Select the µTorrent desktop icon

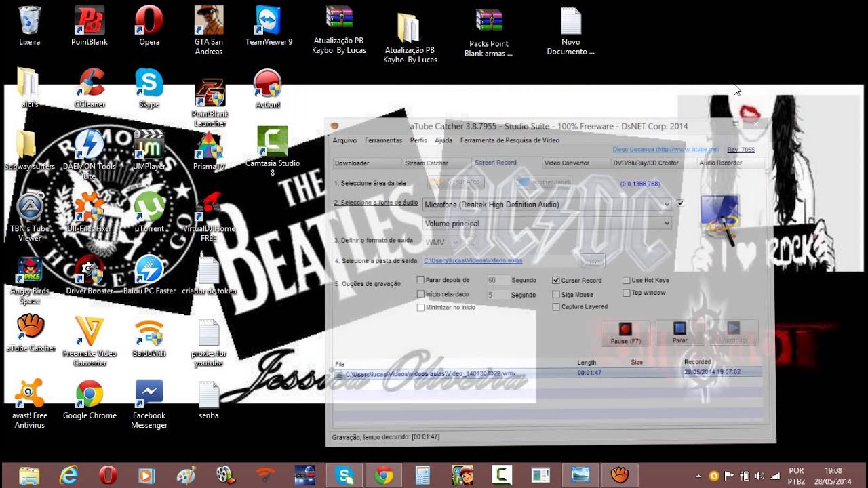[x=149, y=211]
